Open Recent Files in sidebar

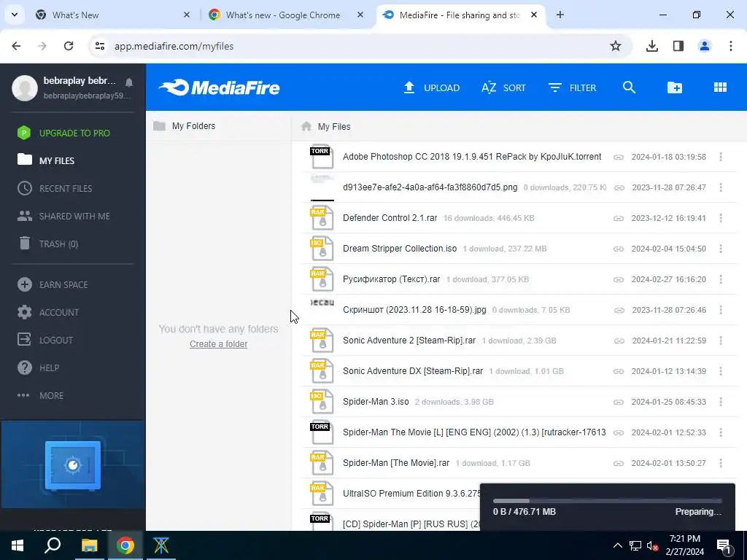55,189
